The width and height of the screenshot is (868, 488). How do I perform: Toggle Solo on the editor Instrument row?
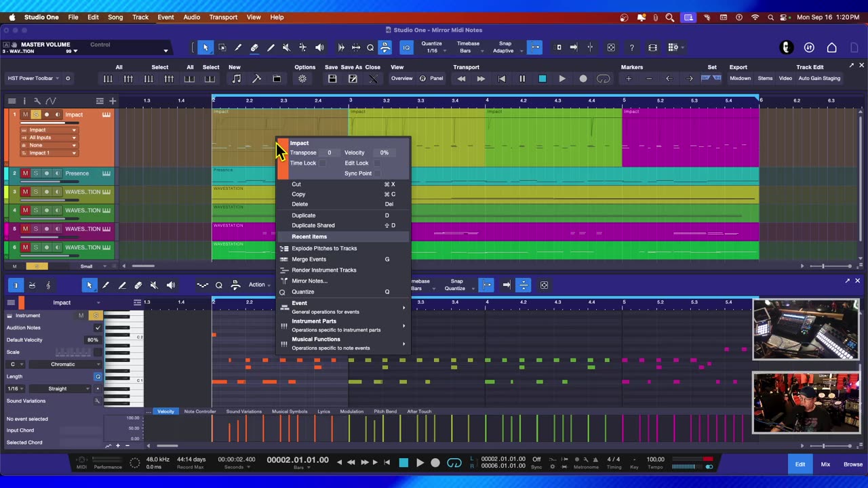click(x=96, y=315)
